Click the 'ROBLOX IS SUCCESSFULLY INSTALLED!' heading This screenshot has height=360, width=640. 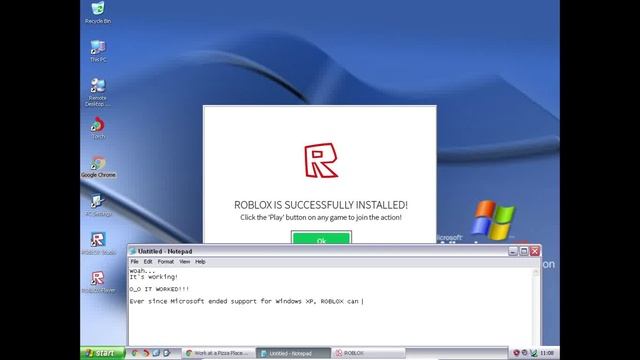[x=321, y=205]
